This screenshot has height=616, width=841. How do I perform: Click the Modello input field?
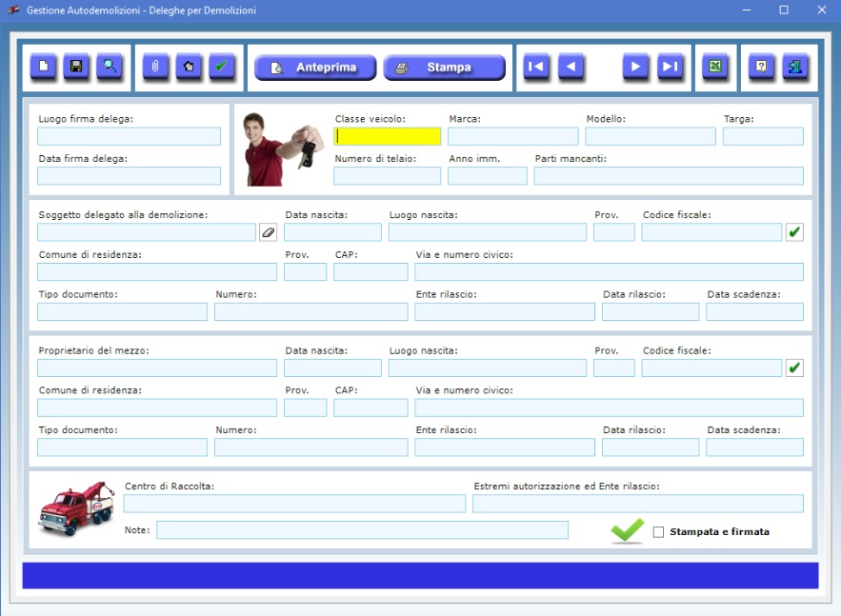click(x=651, y=136)
